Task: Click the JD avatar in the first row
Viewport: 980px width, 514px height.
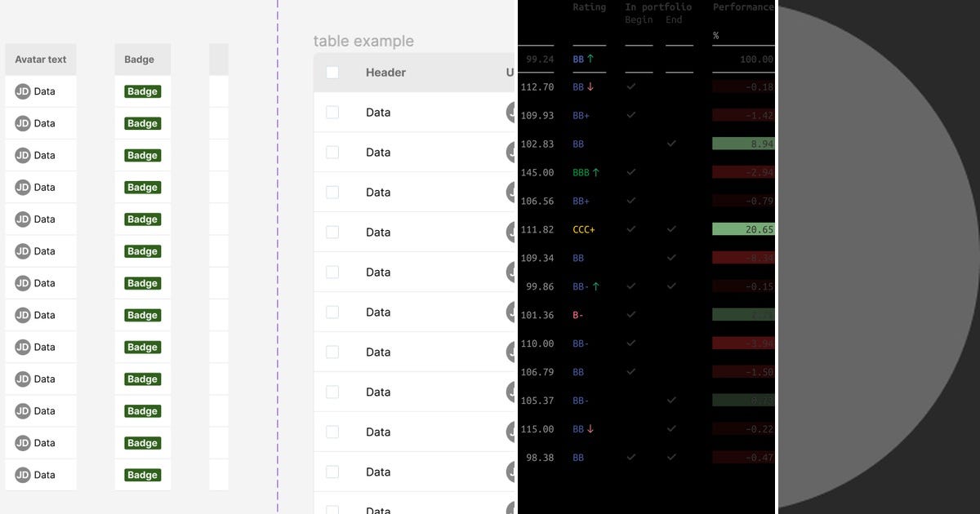Action: (x=22, y=91)
